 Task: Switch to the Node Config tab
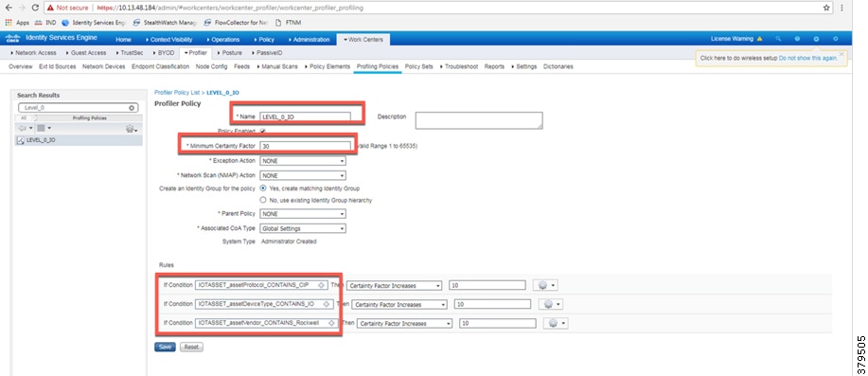click(211, 66)
